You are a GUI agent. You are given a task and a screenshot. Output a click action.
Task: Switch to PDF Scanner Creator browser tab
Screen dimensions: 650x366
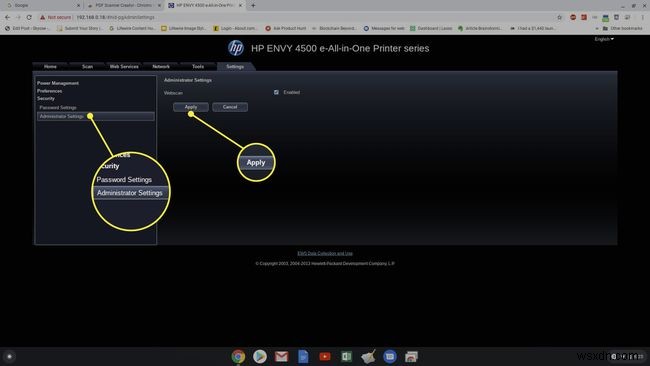point(124,5)
